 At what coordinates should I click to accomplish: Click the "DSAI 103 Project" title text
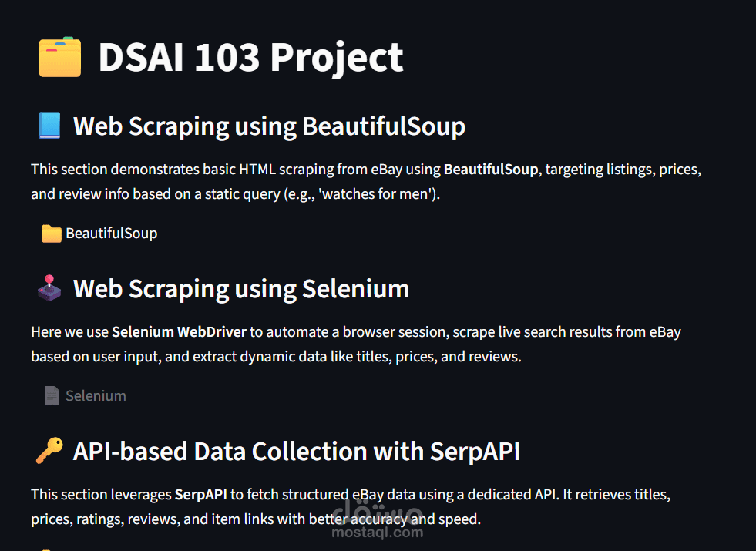(x=250, y=57)
